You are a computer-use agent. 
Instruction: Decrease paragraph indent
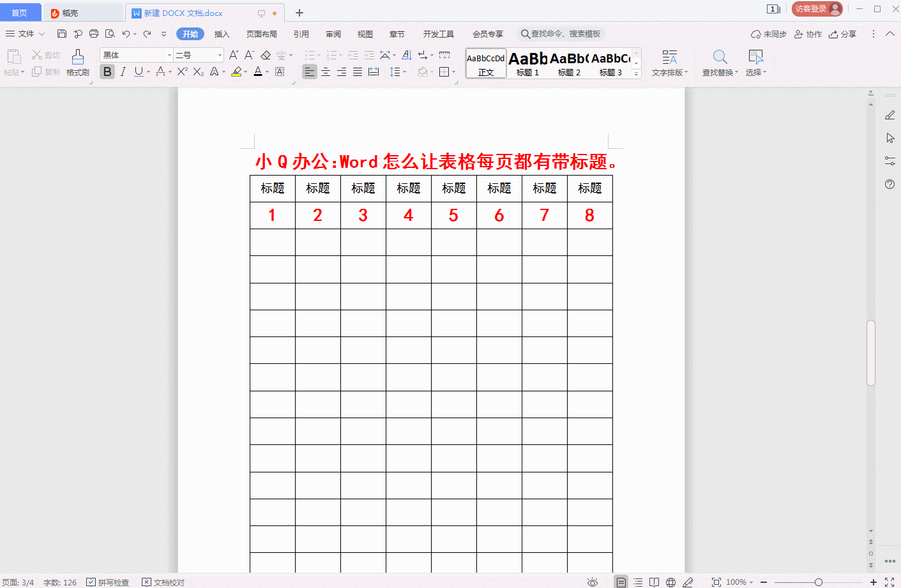click(x=353, y=55)
